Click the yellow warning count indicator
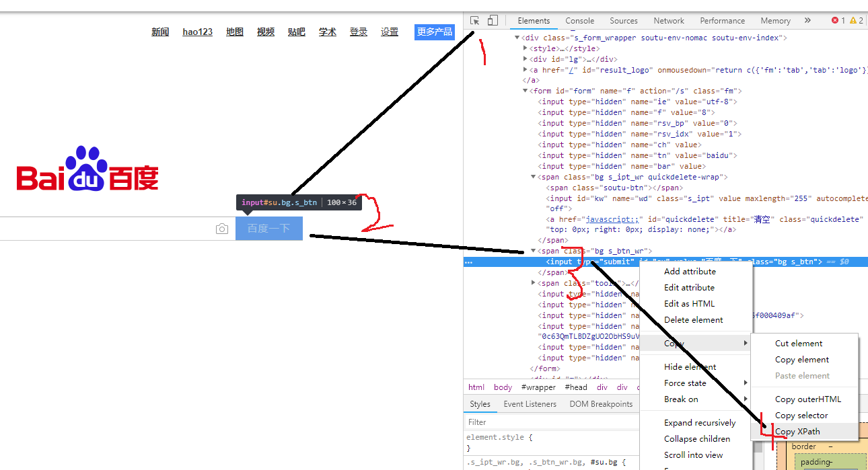The image size is (868, 470). click(x=857, y=21)
